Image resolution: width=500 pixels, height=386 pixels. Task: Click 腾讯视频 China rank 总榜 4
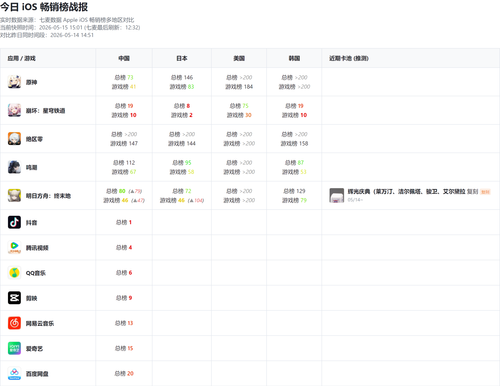point(124,247)
